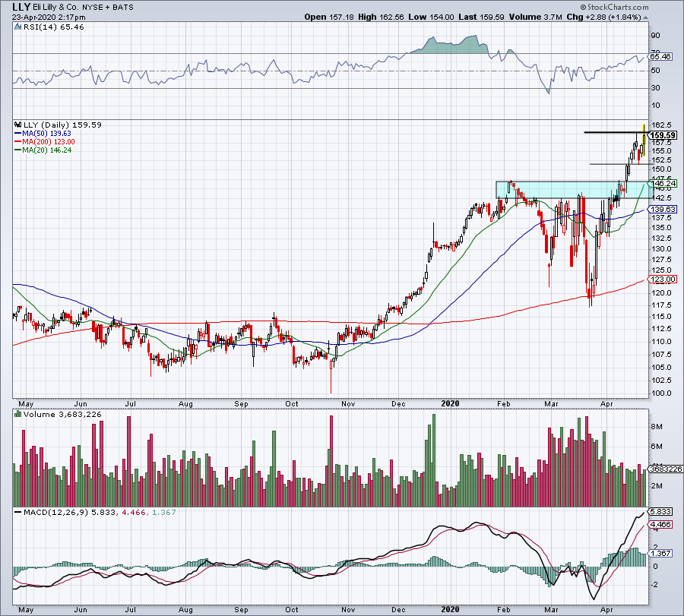Click the red 123.00 price axis flag
Image resolution: width=684 pixels, height=616 pixels.
(663, 279)
